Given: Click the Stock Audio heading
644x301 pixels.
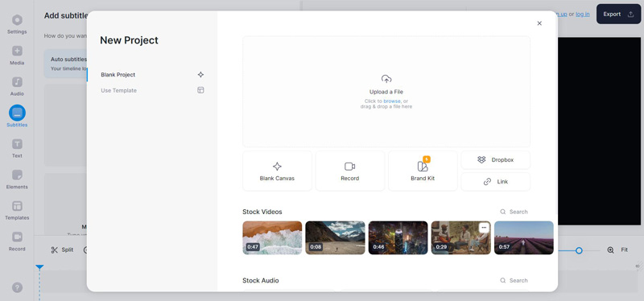Looking at the screenshot, I should click(x=260, y=280).
